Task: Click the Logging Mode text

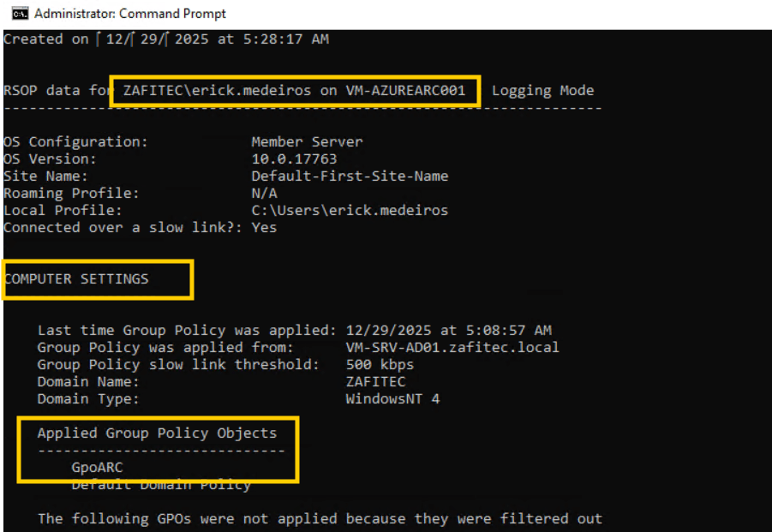Action: [x=542, y=91]
